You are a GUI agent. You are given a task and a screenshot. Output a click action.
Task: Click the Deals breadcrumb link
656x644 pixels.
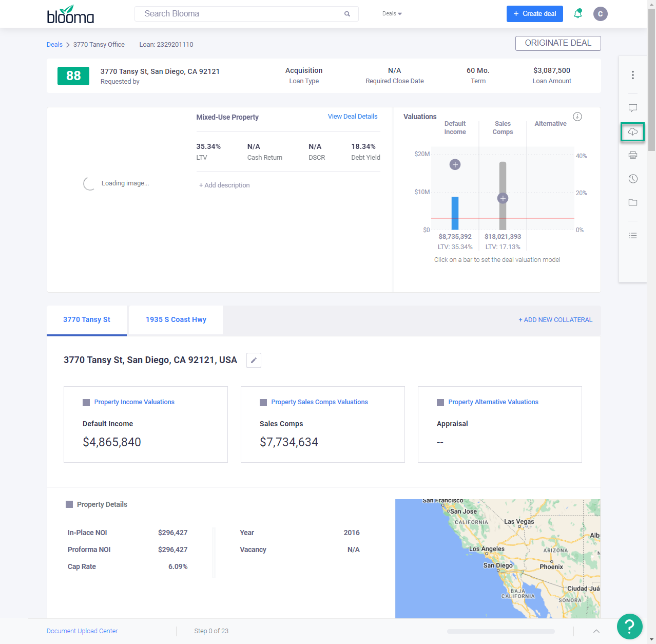(x=54, y=45)
